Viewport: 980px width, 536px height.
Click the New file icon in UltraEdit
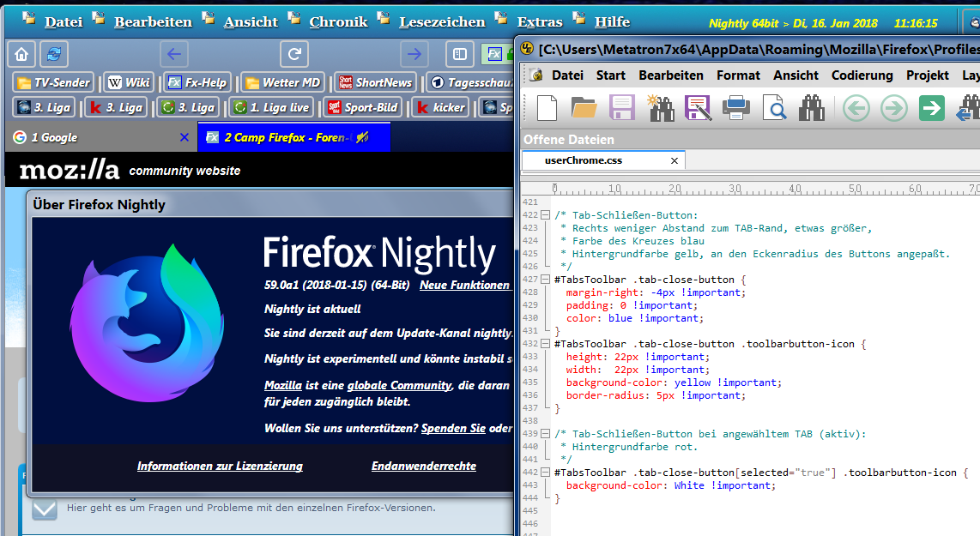tap(547, 108)
